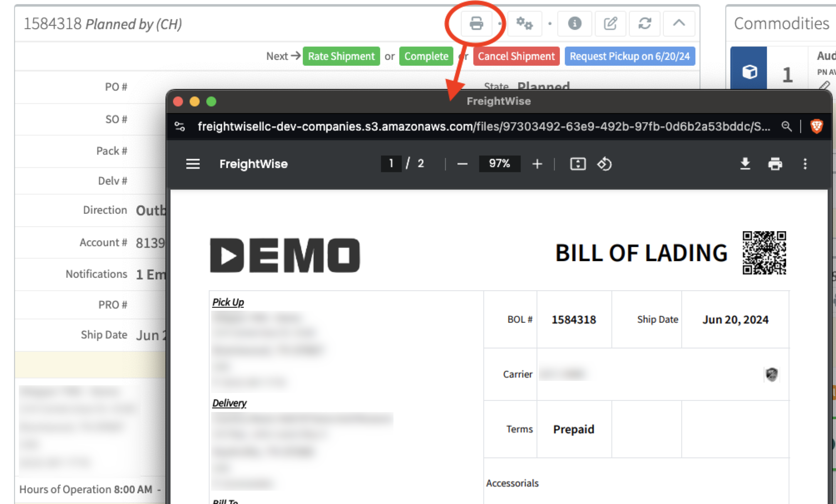Click the Cancel Shipment button
The width and height of the screenshot is (836, 504).
(516, 56)
